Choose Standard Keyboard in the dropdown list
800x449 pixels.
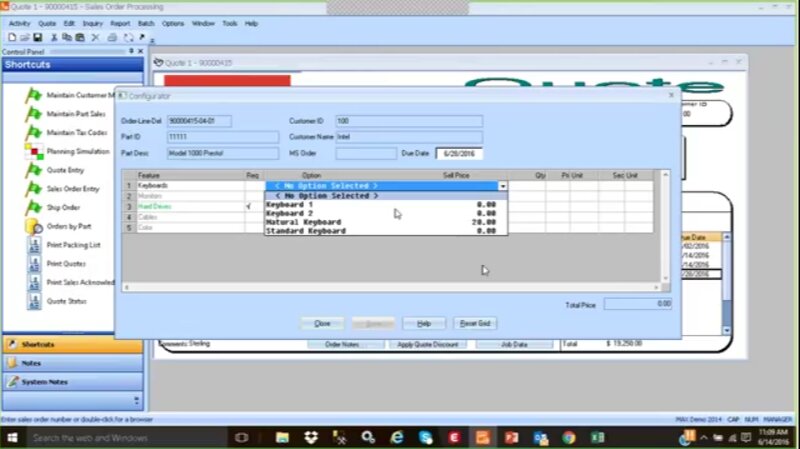point(305,231)
